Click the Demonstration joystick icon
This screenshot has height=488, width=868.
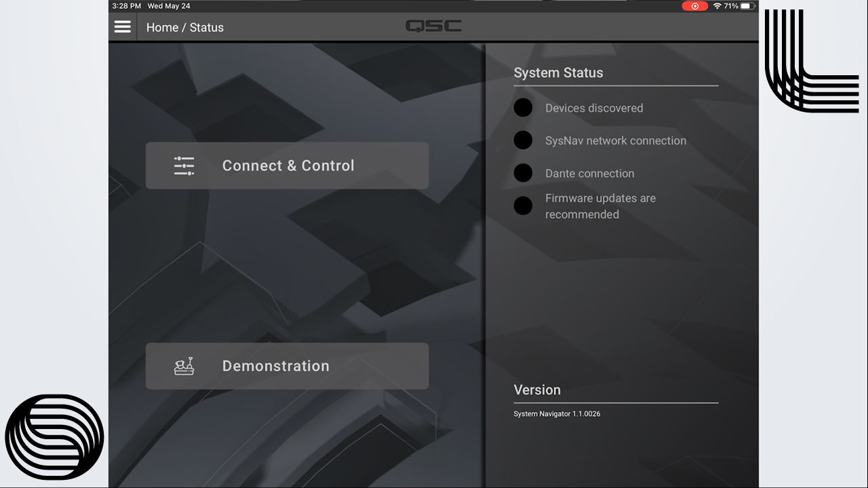(184, 366)
